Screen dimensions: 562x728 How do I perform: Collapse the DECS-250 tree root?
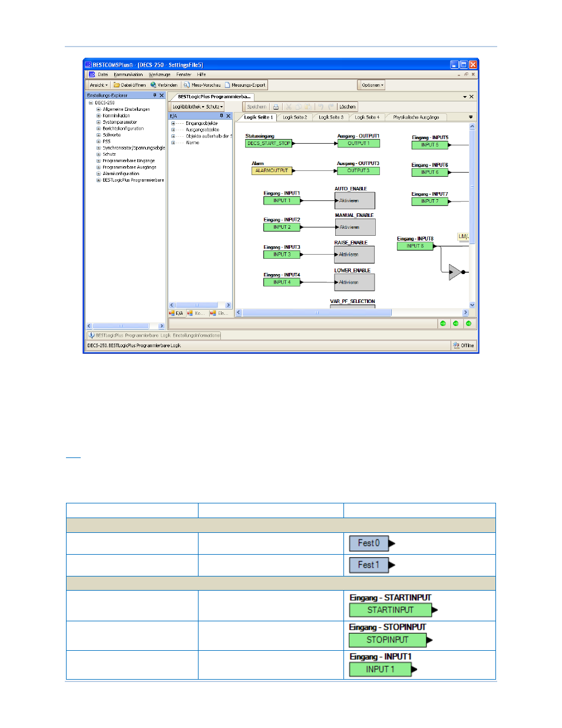click(x=91, y=103)
